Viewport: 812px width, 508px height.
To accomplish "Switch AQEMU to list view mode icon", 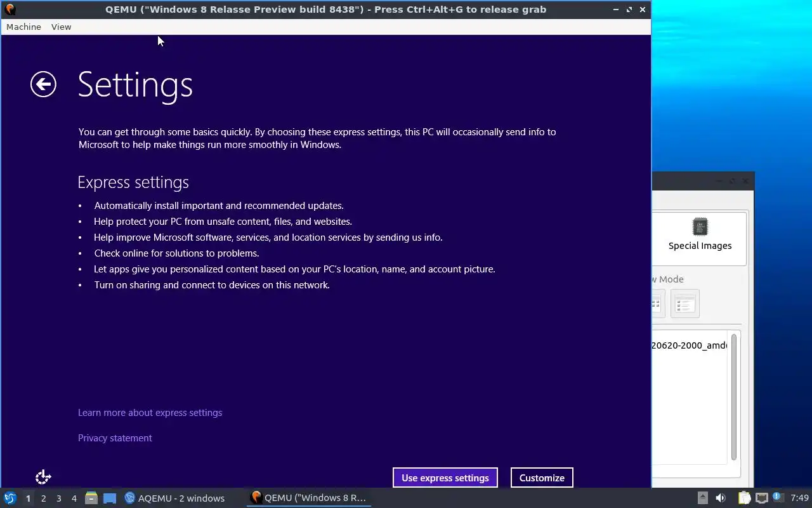I will point(684,304).
